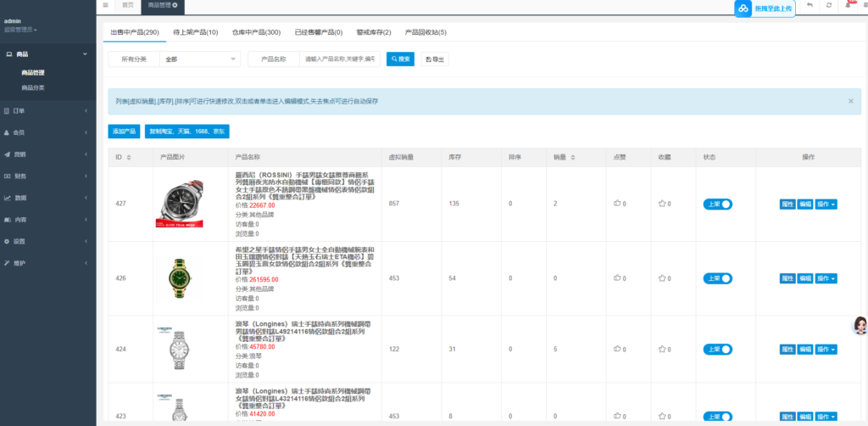Switch to 待上架产品(10) tab
868x426 pixels.
[196, 32]
